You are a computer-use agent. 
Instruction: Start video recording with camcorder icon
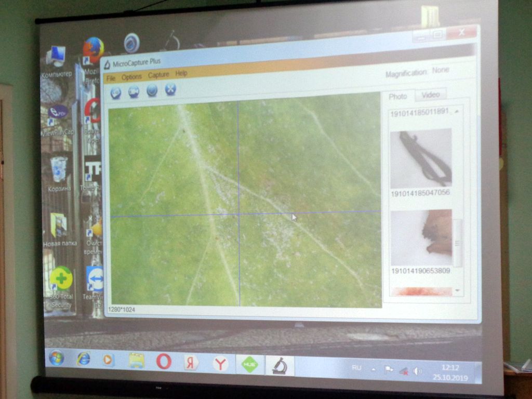click(134, 91)
